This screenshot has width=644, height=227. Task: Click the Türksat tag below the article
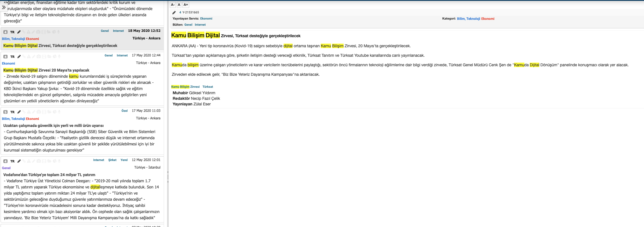pos(208,87)
